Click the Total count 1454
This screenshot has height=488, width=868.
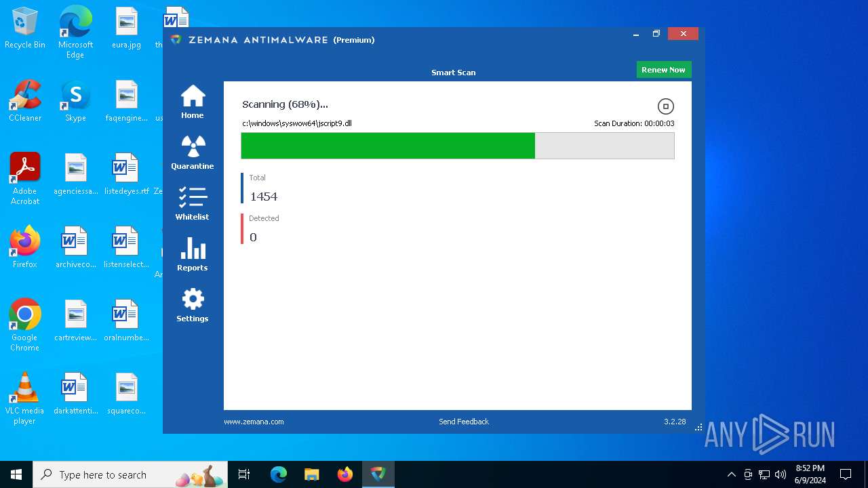pos(264,197)
